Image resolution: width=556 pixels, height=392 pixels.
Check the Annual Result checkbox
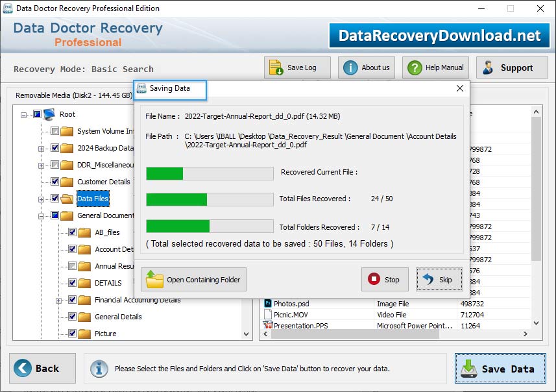point(72,265)
